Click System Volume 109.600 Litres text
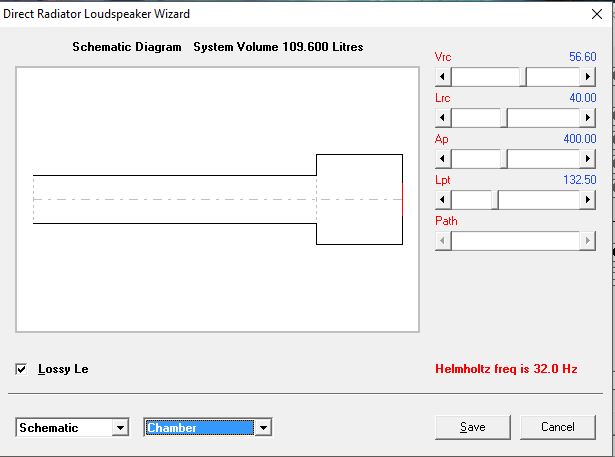 (x=278, y=47)
